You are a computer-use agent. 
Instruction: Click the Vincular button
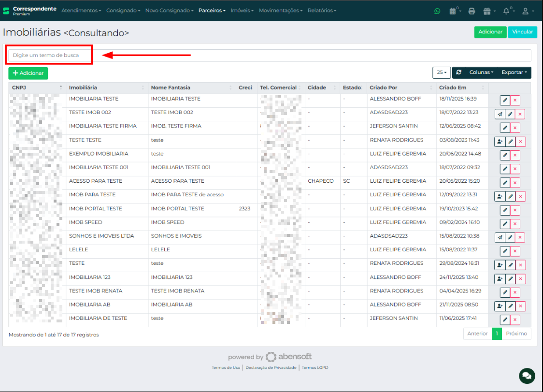tap(522, 32)
